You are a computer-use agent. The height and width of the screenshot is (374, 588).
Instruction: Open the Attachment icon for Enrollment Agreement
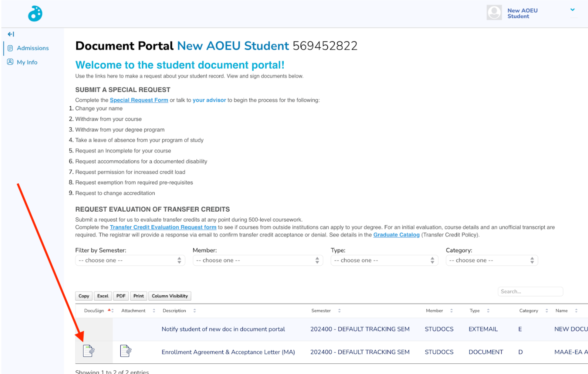[x=126, y=351]
